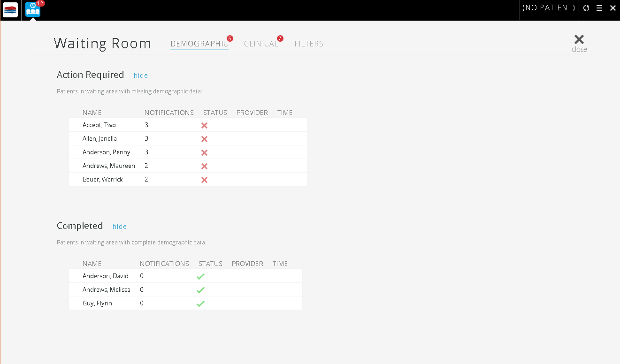Image resolution: width=620 pixels, height=364 pixels.
Task: Open the hamburger menu icon
Action: tap(599, 8)
